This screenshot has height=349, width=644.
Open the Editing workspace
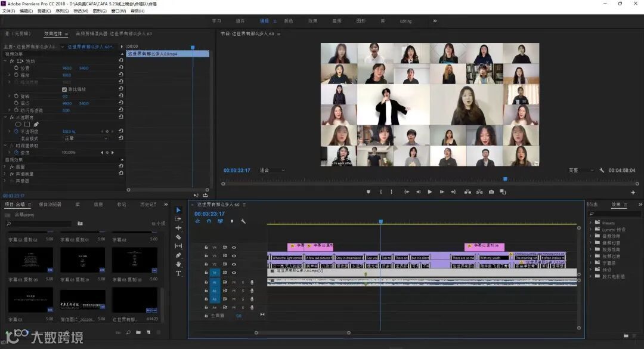pos(405,21)
